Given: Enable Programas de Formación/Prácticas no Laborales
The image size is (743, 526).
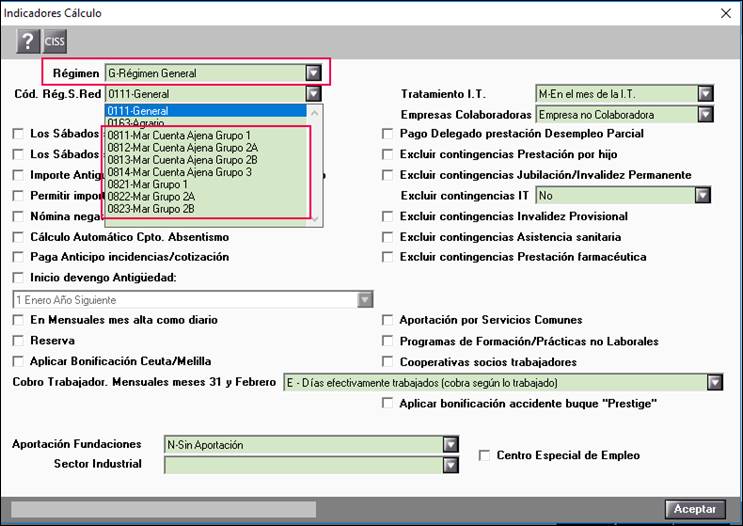Looking at the screenshot, I should (x=388, y=341).
